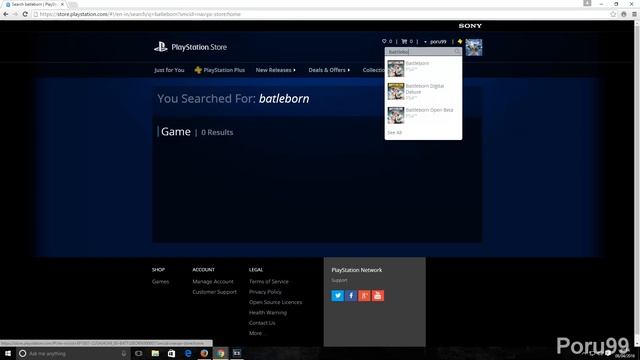Click the Games footer link
640x360 pixels.
coord(160,282)
